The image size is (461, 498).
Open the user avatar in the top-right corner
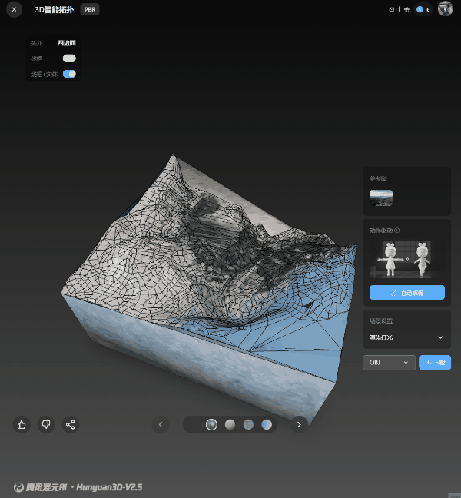coord(445,9)
